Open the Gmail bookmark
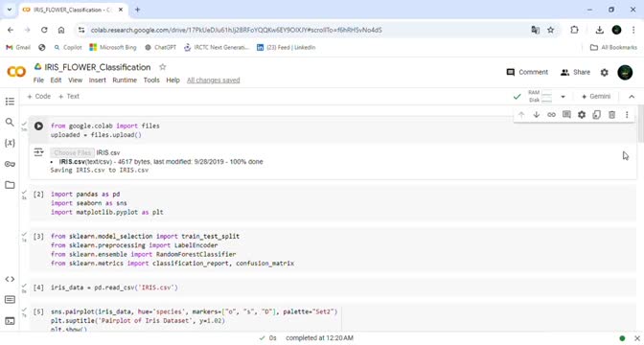 pyautogui.click(x=18, y=47)
